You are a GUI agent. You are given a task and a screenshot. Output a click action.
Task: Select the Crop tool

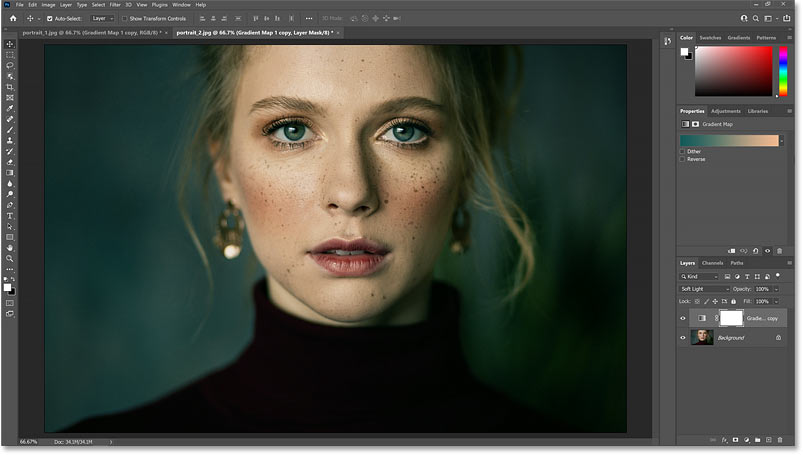click(10, 87)
